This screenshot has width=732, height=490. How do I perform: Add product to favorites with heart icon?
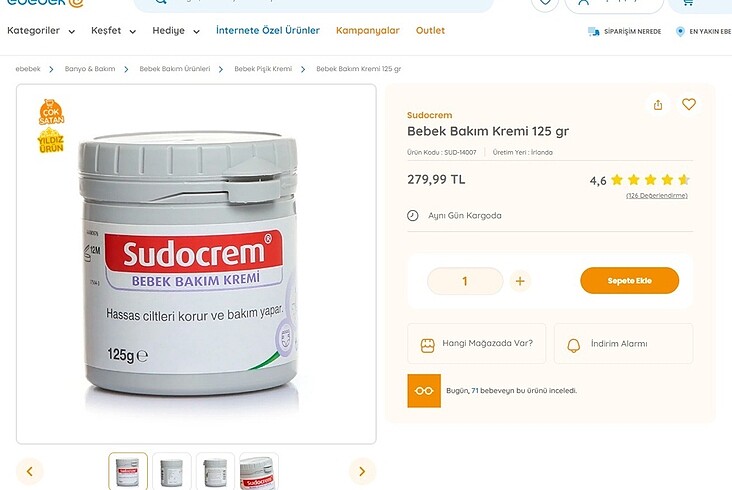[x=689, y=104]
